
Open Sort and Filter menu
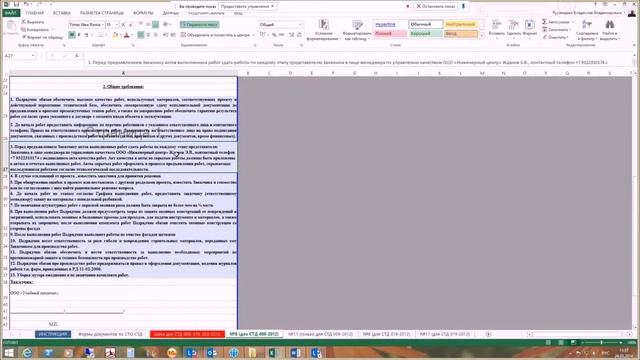click(587, 30)
